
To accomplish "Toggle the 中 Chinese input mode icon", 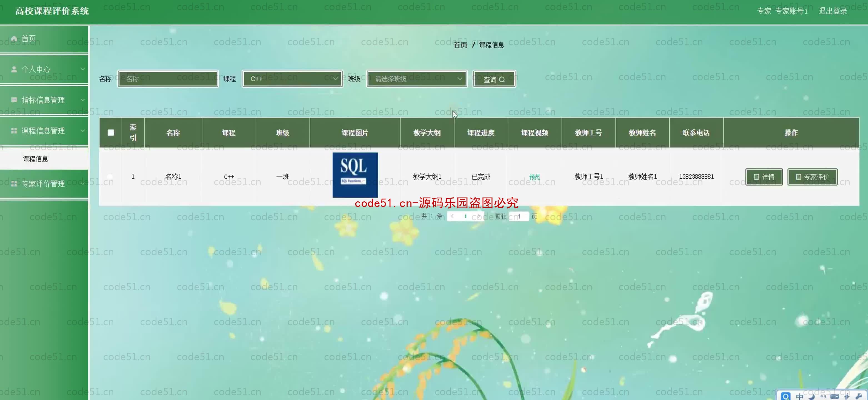I will point(799,397).
